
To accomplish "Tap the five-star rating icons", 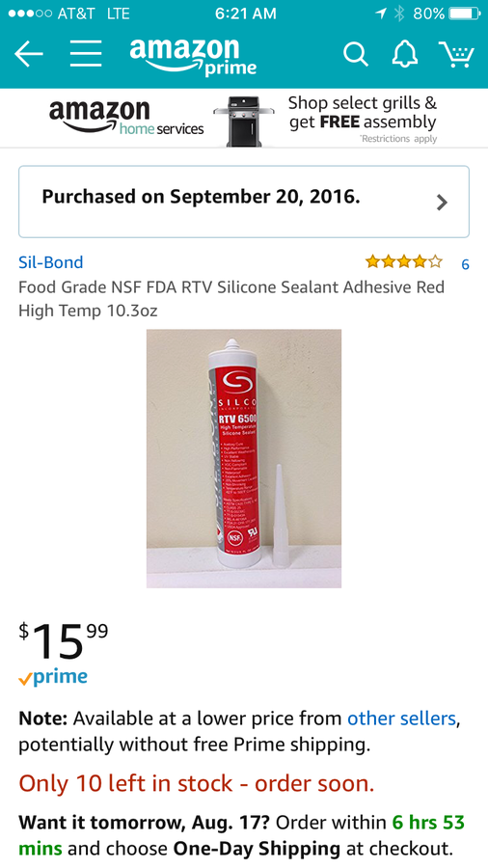I will 404,261.
